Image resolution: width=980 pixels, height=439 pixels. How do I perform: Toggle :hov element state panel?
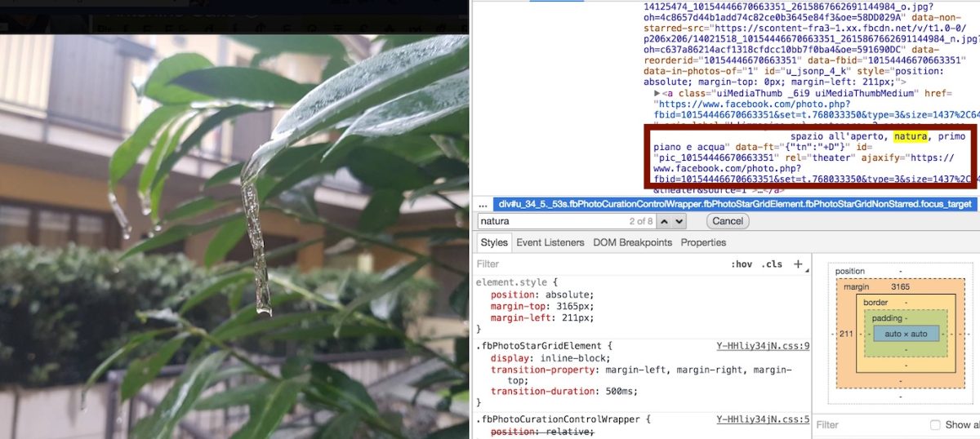742,264
